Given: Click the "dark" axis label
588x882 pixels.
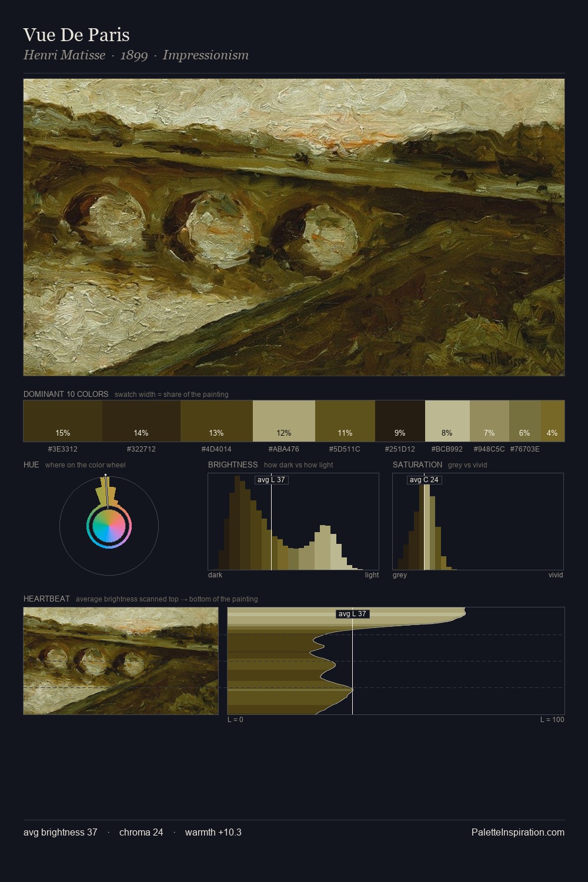Looking at the screenshot, I should (x=215, y=575).
